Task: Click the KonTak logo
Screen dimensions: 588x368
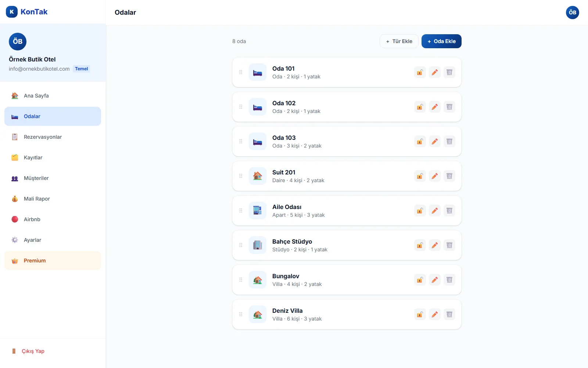Action: [27, 12]
